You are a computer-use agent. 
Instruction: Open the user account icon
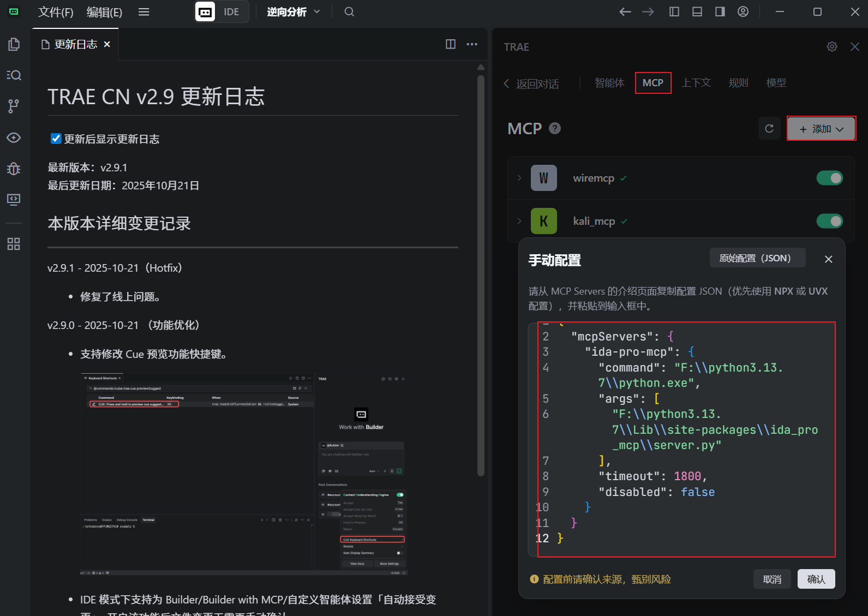point(743,12)
